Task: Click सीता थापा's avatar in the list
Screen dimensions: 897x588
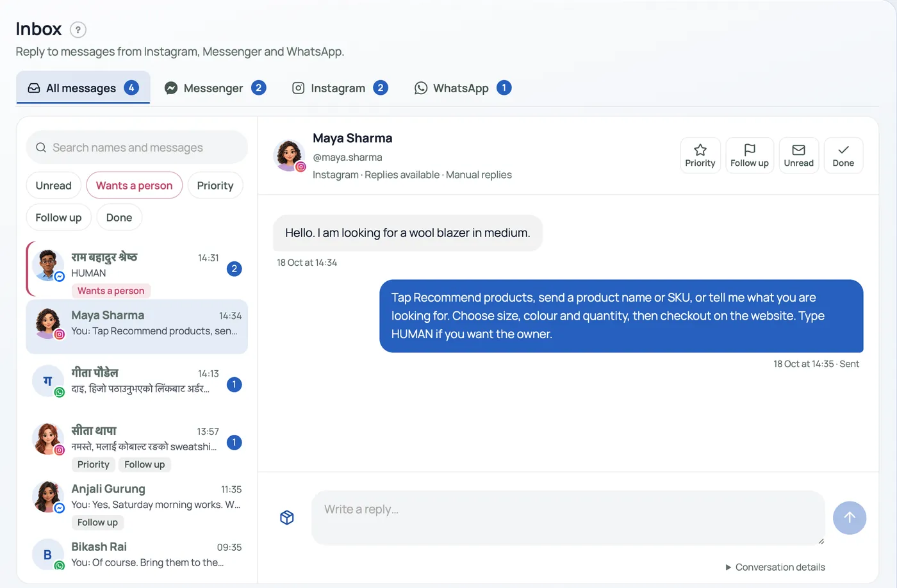Action: [x=48, y=438]
